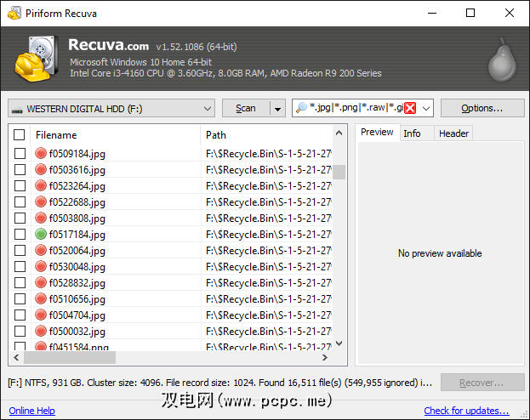Check the box for f0500032.jpg
Screen dimensions: 530x420
[20, 331]
